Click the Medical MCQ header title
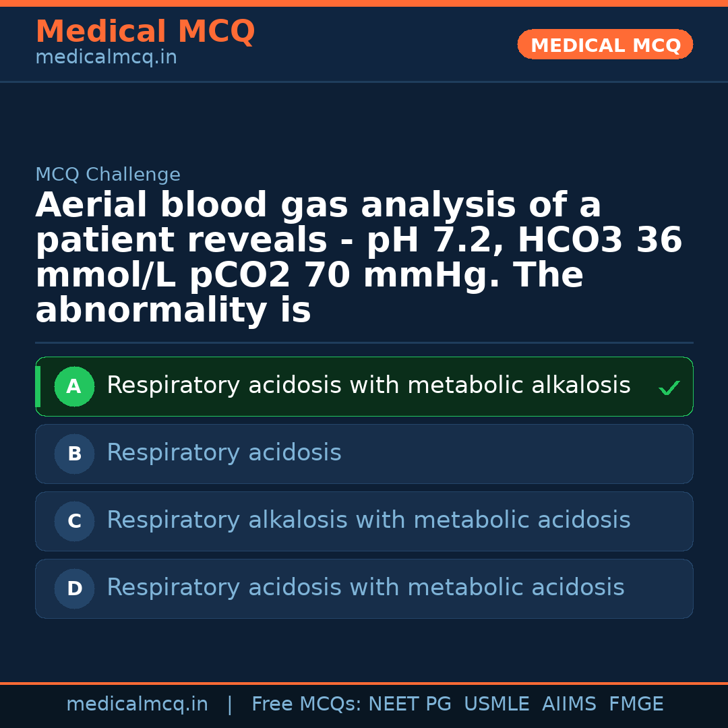728x728 pixels. (145, 32)
